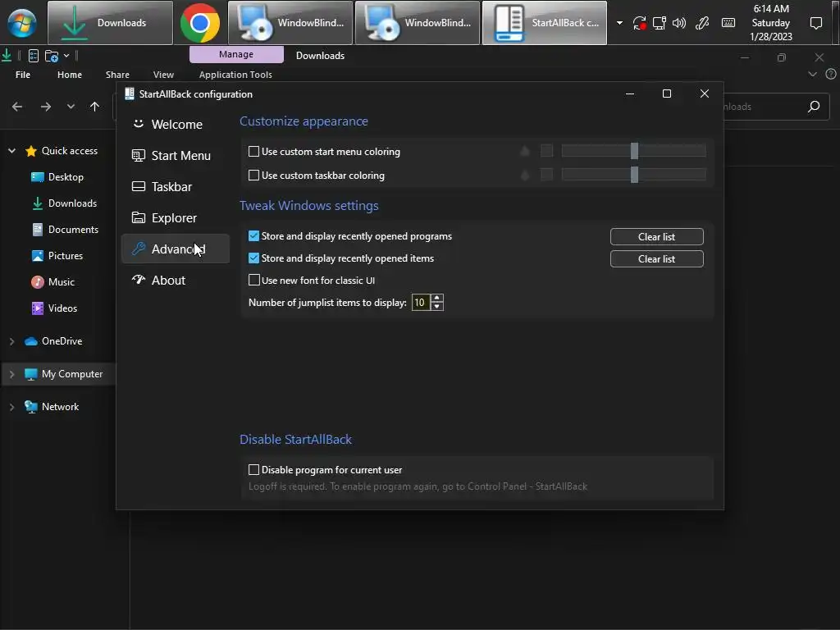Uncheck store recently opened items
Screen dimensions: 840x630
click(x=254, y=258)
